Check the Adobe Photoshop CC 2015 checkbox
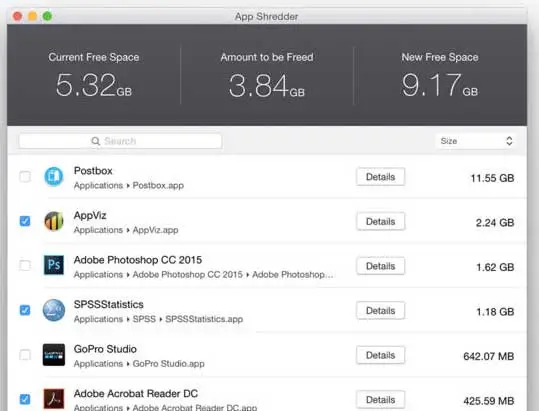539x411 pixels. pos(25,265)
